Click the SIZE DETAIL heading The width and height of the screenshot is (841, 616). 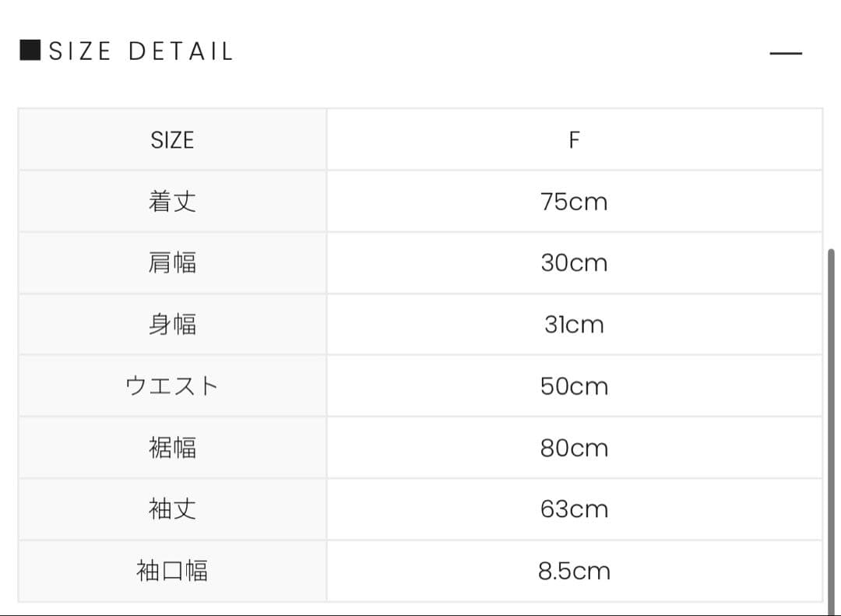point(141,52)
